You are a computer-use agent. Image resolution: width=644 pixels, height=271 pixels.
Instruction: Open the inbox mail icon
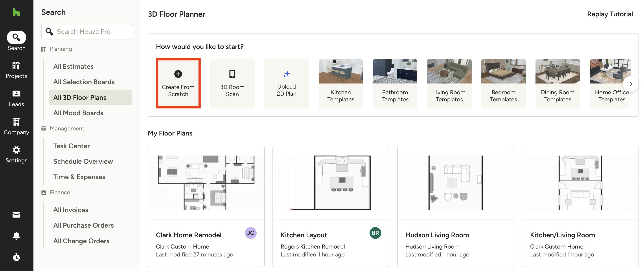pyautogui.click(x=16, y=214)
